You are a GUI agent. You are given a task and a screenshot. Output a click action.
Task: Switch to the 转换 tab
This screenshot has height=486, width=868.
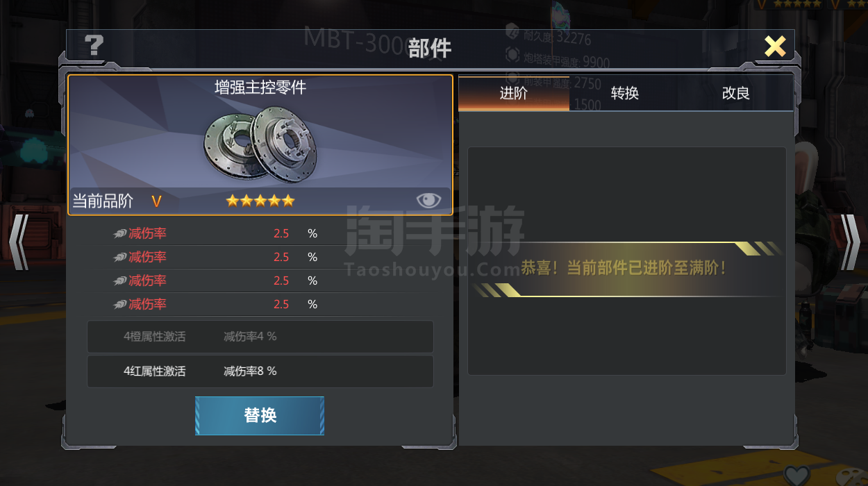(x=625, y=93)
